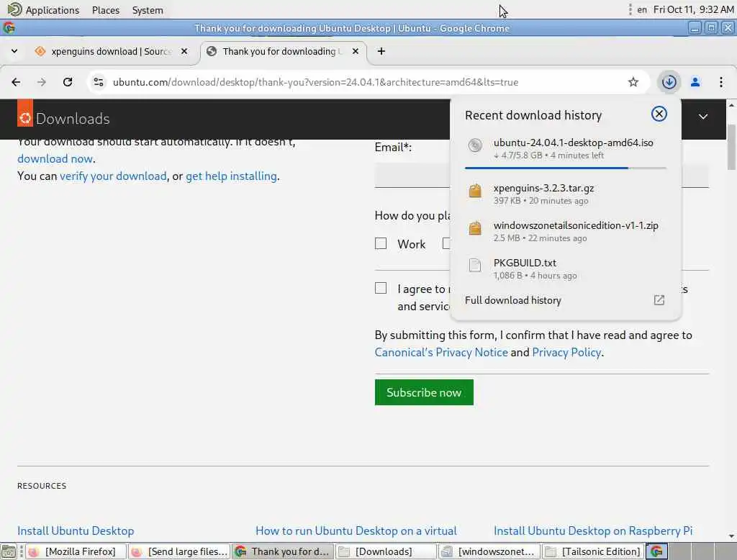This screenshot has width=737, height=560.
Task: Click the scrollbar down arrow
Action: tap(731, 536)
